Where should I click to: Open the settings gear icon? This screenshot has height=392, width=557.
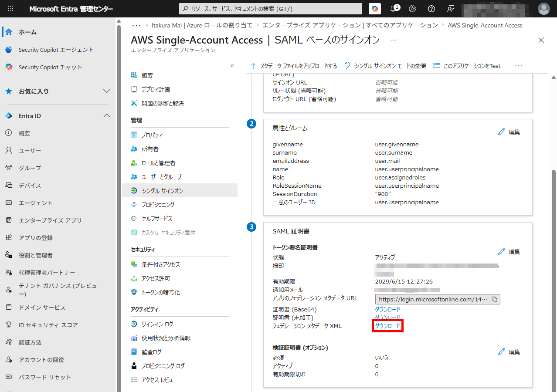coord(412,9)
